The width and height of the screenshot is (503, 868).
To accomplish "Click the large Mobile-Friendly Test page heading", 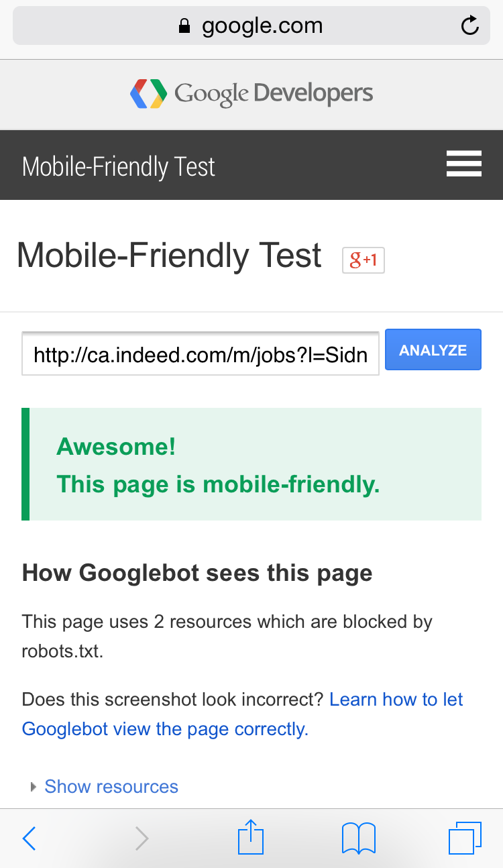I will pyautogui.click(x=169, y=256).
